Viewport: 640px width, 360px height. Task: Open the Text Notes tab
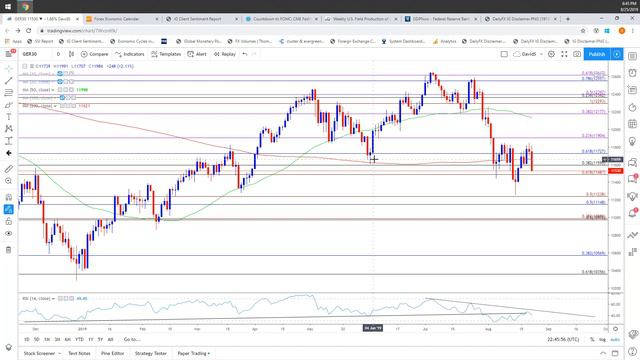coord(79,353)
